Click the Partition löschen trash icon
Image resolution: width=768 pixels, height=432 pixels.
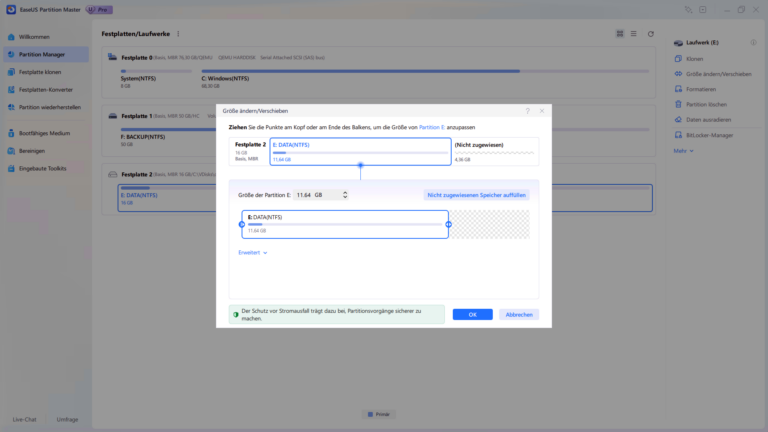(678, 104)
